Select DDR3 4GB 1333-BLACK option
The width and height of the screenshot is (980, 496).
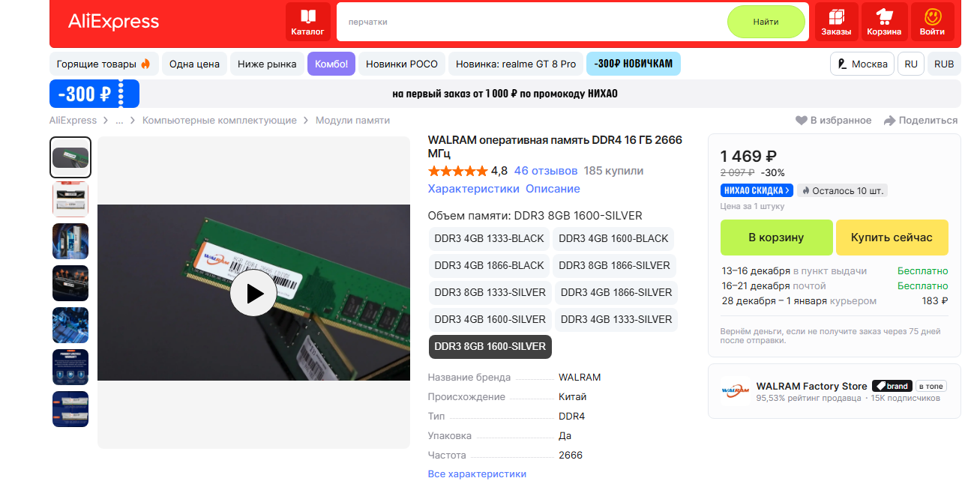(489, 238)
